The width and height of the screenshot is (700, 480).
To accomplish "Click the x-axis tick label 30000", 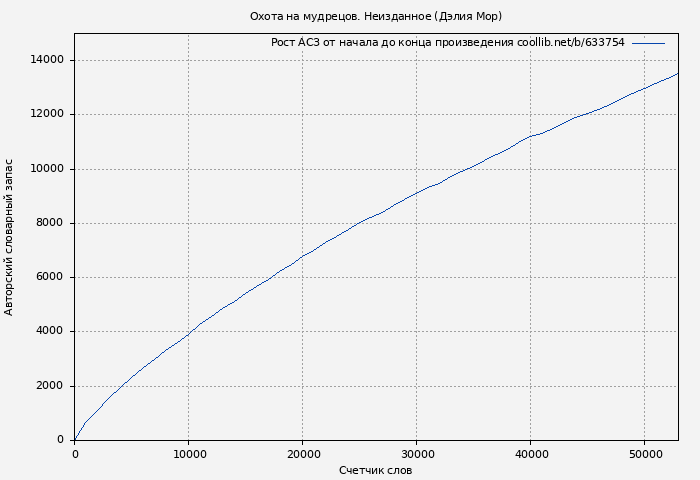I will point(416,454).
